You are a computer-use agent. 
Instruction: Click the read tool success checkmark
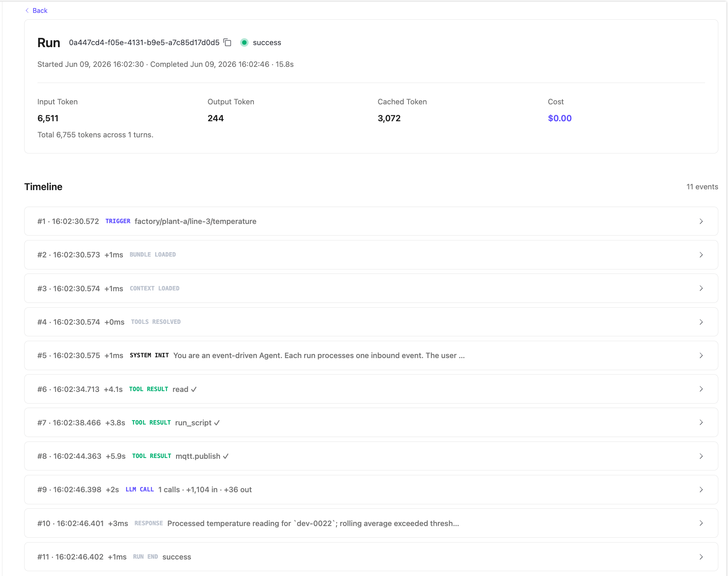pos(194,389)
